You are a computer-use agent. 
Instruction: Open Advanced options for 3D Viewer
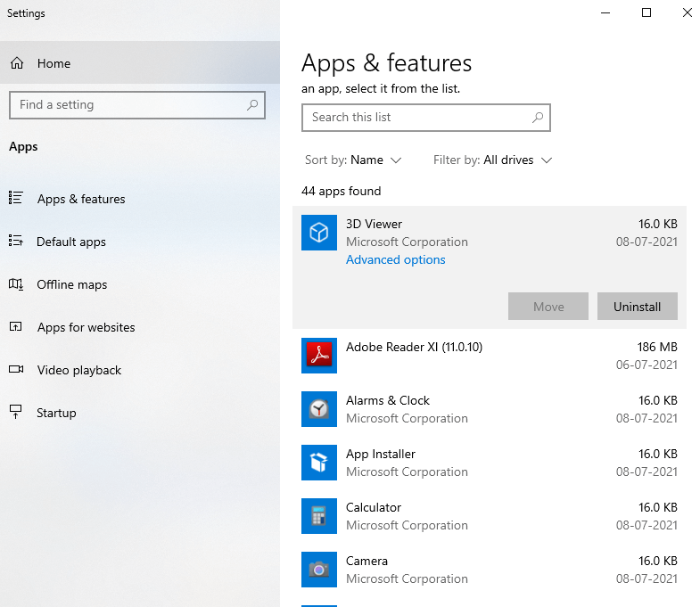click(x=396, y=259)
